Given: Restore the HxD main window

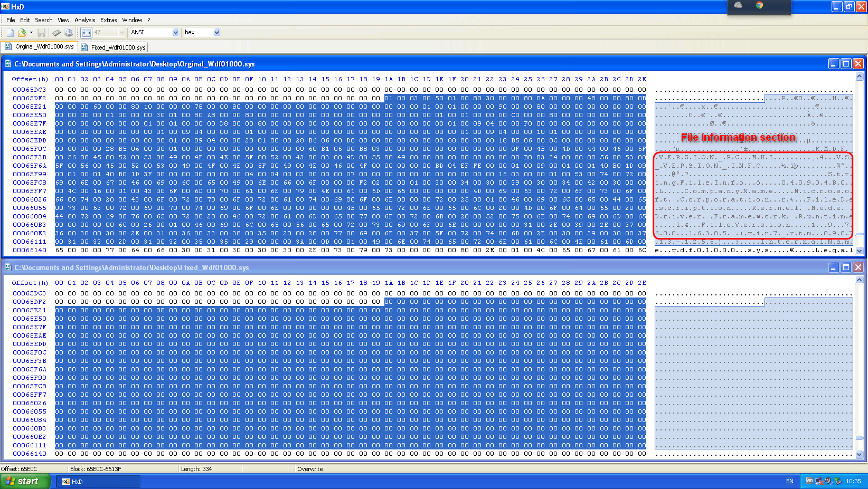Looking at the screenshot, I should pos(849,6).
